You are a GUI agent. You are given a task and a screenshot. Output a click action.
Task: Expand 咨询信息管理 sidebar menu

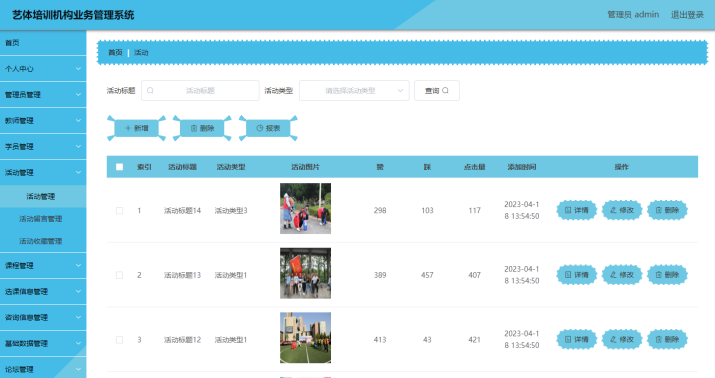(43, 318)
